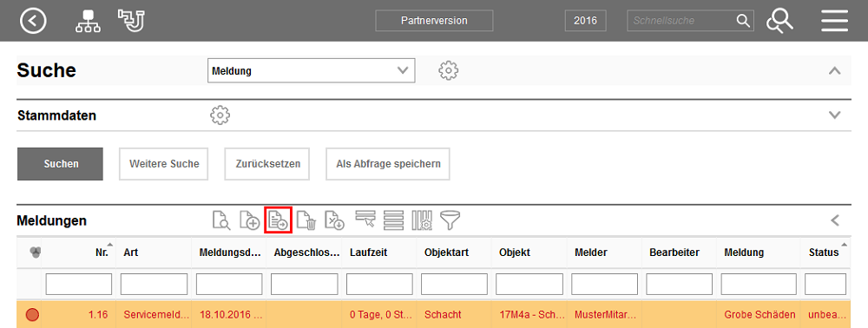The height and width of the screenshot is (328, 868).
Task: Collapse the Meldungen panel arrow
Action: pyautogui.click(x=835, y=220)
